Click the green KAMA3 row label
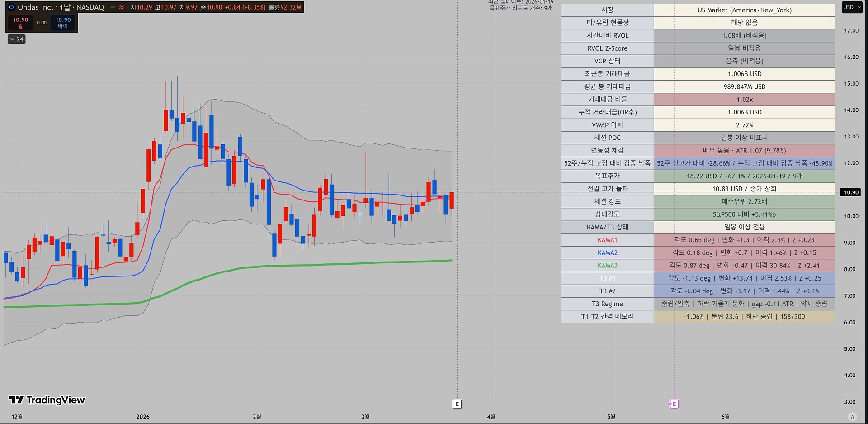868x424 pixels. click(x=607, y=266)
